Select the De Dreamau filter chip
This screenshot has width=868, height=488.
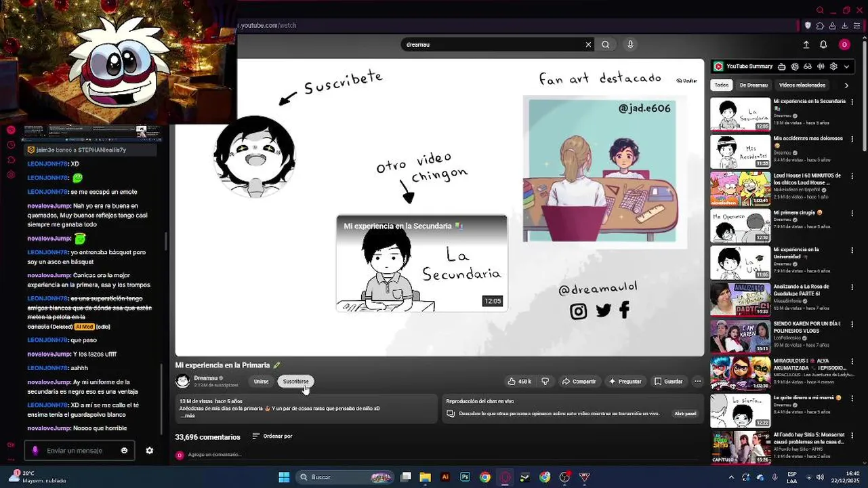click(x=753, y=85)
